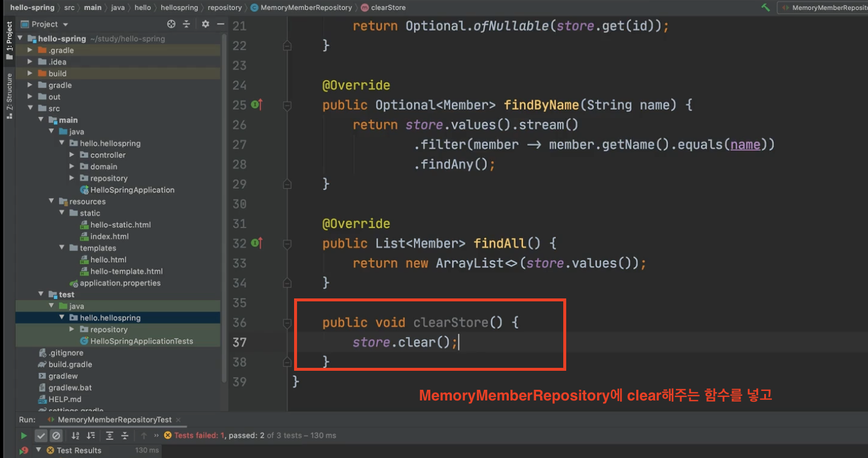Image resolution: width=868 pixels, height=458 pixels.
Task: Open Project panel gear settings
Action: coord(205,24)
